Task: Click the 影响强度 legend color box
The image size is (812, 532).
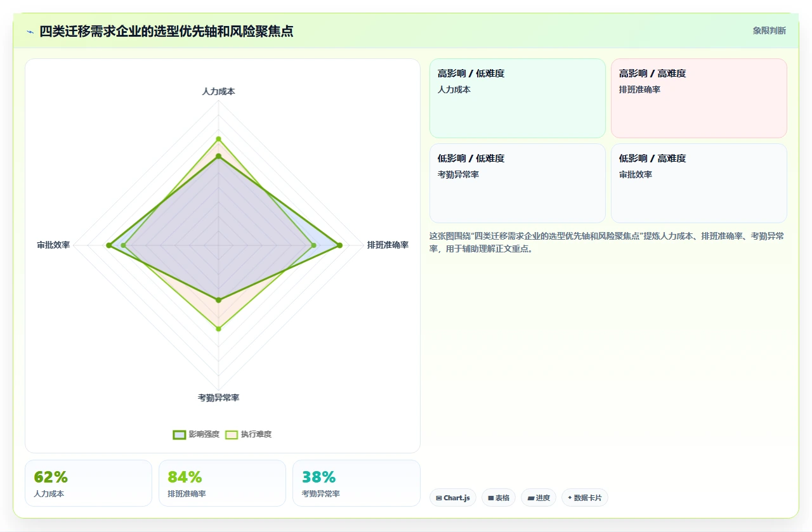Action: [x=180, y=434]
